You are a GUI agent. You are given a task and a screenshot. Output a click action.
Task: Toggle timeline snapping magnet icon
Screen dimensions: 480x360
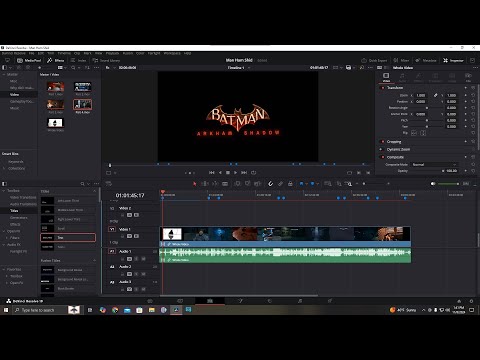point(270,184)
